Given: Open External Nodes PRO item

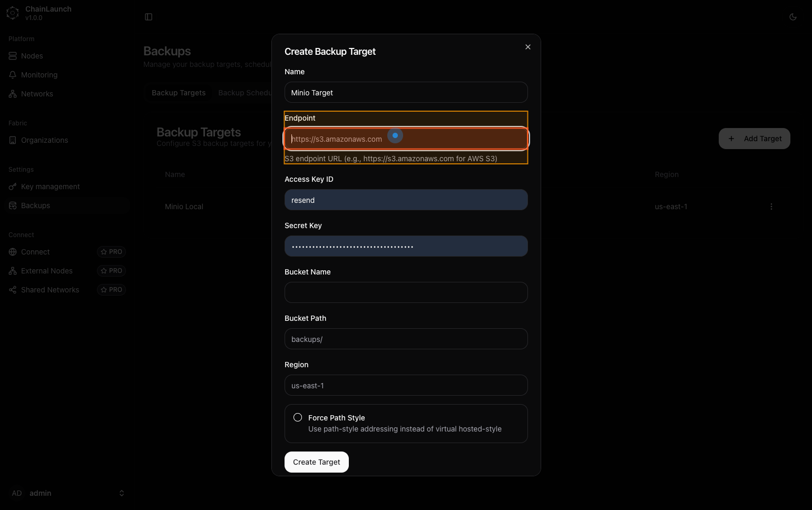Looking at the screenshot, I should click(x=47, y=271).
